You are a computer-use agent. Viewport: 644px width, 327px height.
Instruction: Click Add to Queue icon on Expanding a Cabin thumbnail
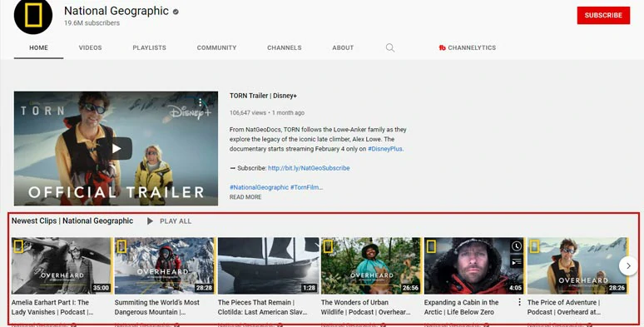click(x=516, y=261)
